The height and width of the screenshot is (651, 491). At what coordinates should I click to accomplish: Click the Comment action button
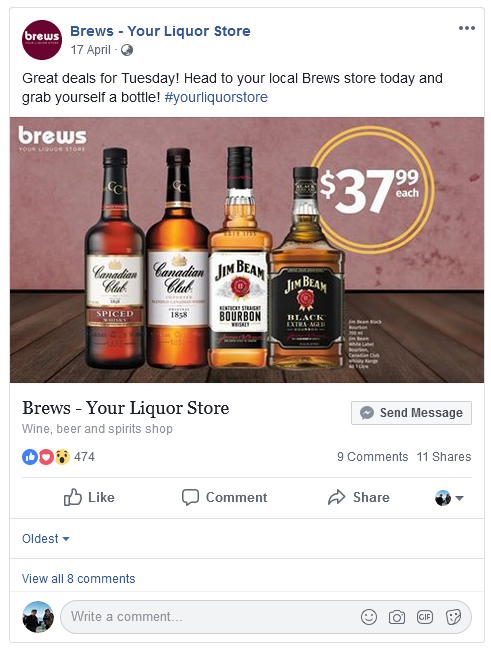(x=225, y=497)
